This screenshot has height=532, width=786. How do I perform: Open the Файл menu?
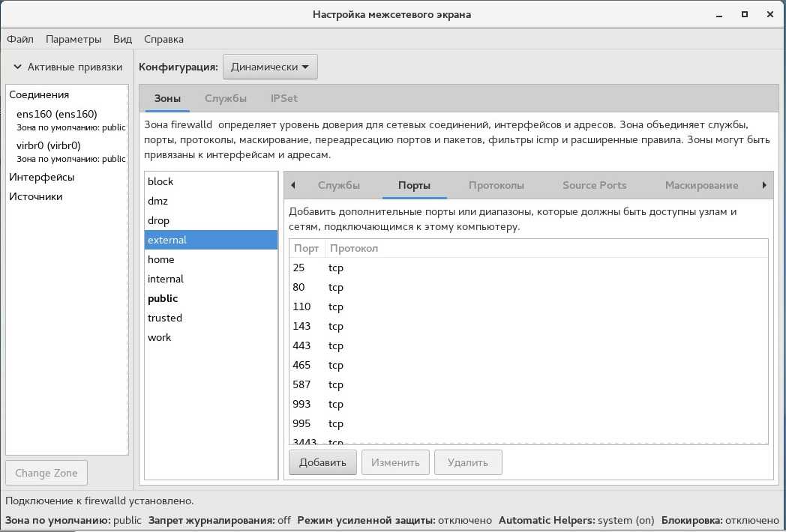click(x=20, y=39)
